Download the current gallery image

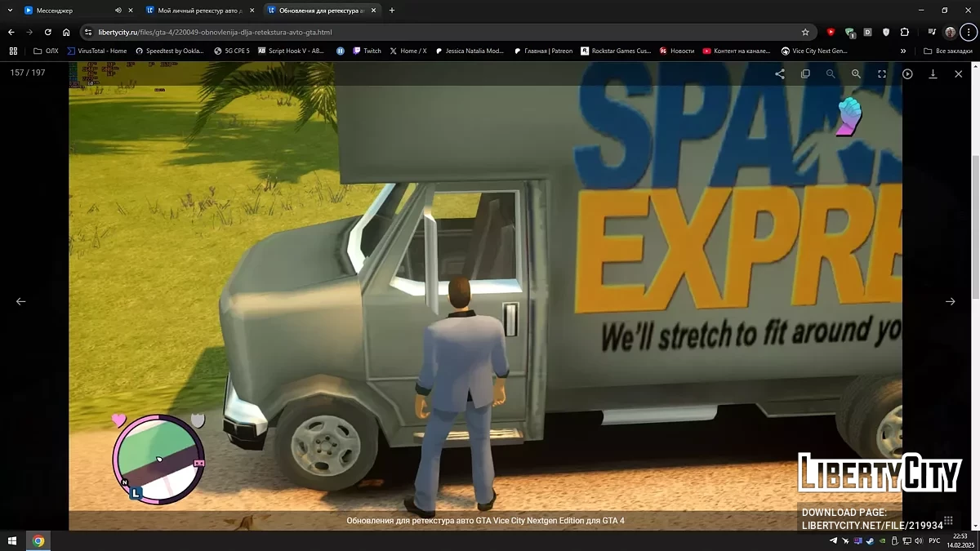tap(933, 73)
